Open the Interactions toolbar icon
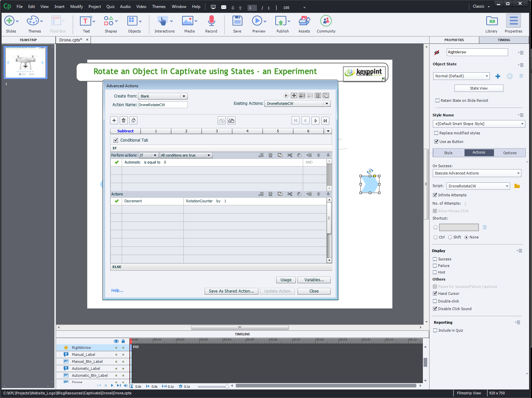532x398 pixels. pyautogui.click(x=163, y=22)
